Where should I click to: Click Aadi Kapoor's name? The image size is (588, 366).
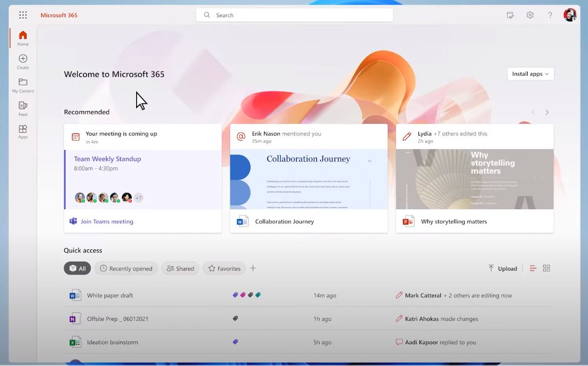[x=422, y=342]
